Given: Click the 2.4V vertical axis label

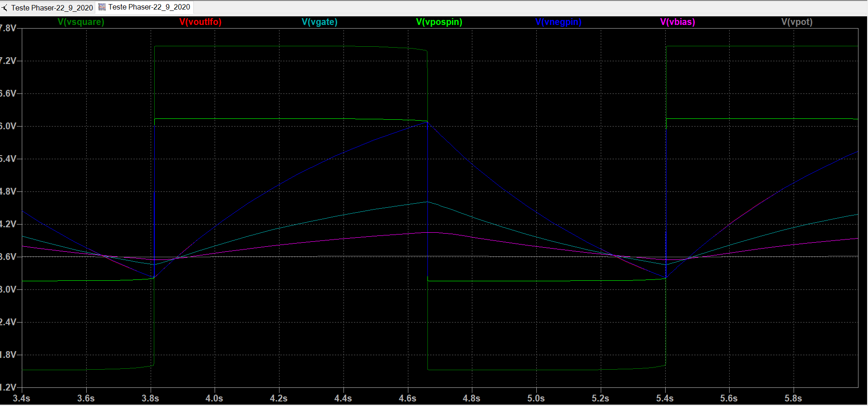Looking at the screenshot, I should (8, 322).
